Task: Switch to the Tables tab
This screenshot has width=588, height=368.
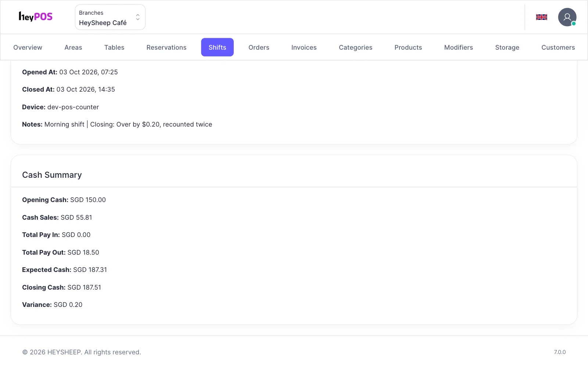Action: coord(114,47)
